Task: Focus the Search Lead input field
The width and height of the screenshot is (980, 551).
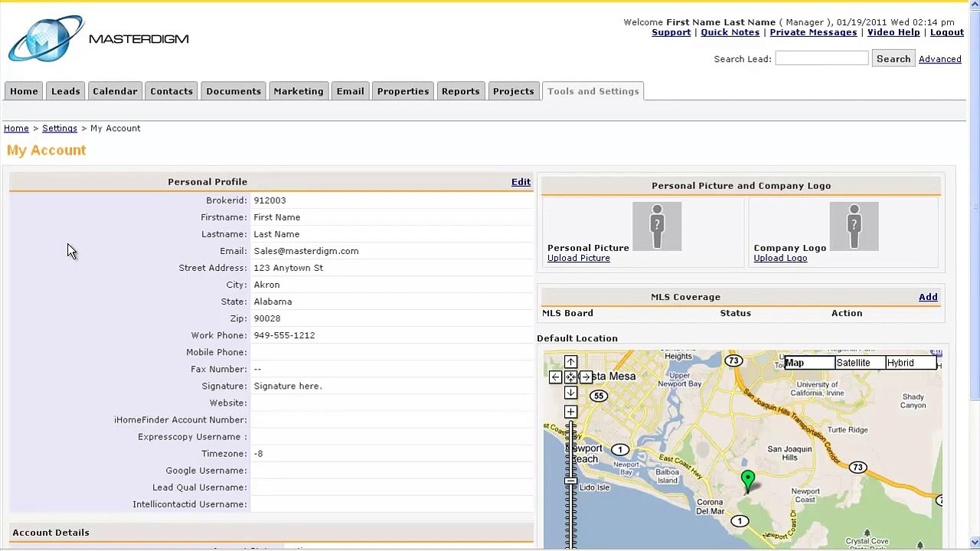Action: coord(822,58)
